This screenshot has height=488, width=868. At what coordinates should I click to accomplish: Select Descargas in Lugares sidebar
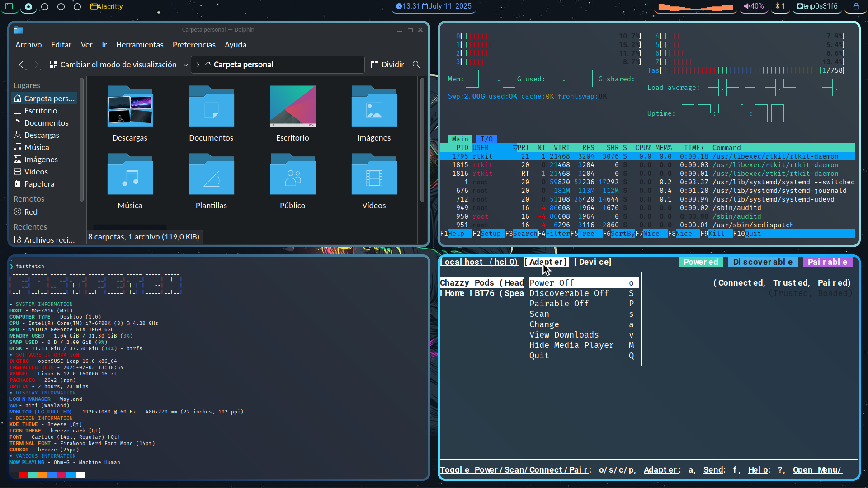click(x=44, y=135)
